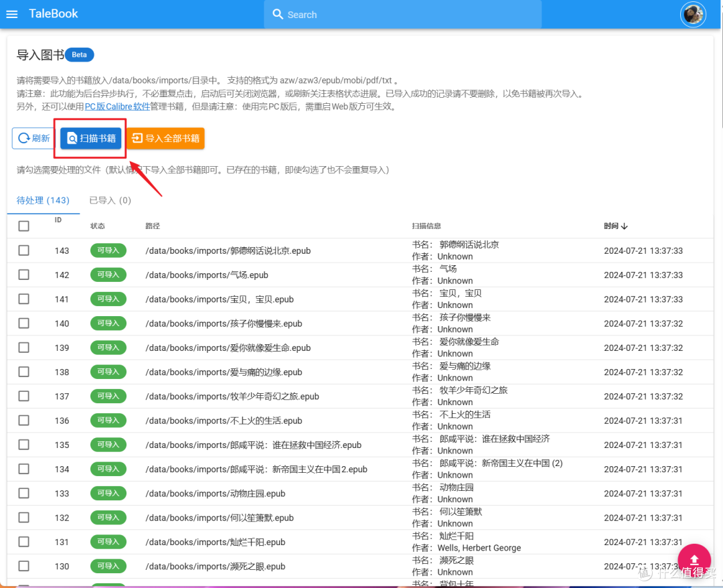
Task: Open the hamburger navigation menu
Action: coord(12,14)
